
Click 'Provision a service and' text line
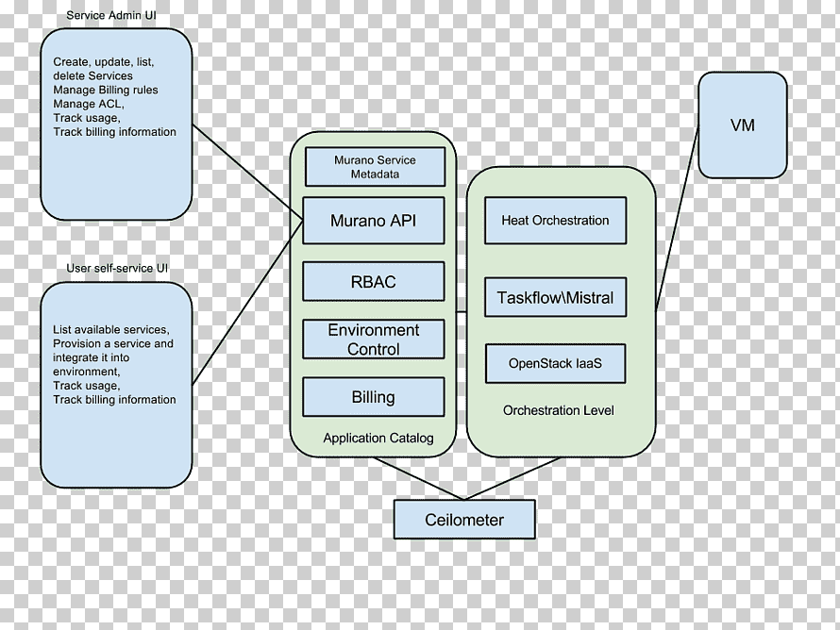113,343
